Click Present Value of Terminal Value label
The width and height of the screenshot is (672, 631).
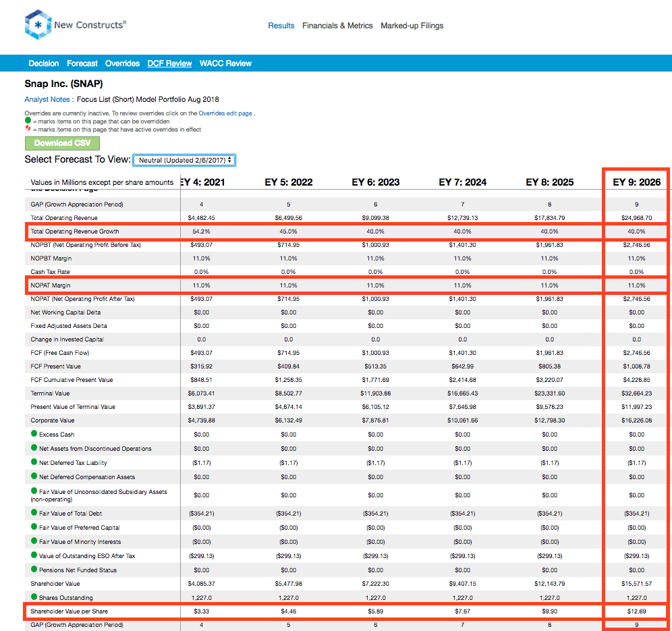point(73,407)
